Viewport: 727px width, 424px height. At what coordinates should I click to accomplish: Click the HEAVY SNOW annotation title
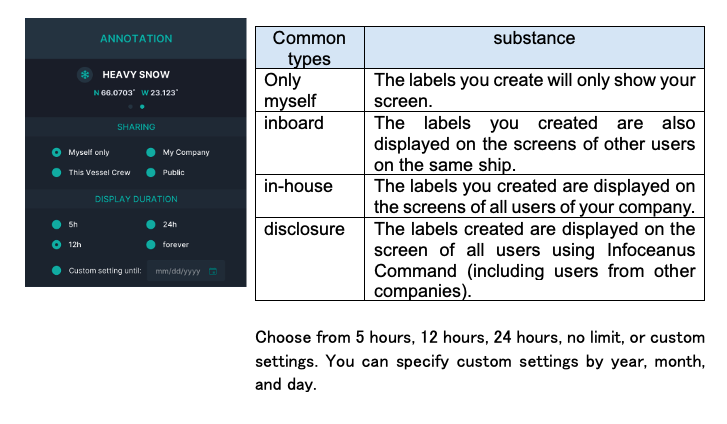[x=136, y=74]
